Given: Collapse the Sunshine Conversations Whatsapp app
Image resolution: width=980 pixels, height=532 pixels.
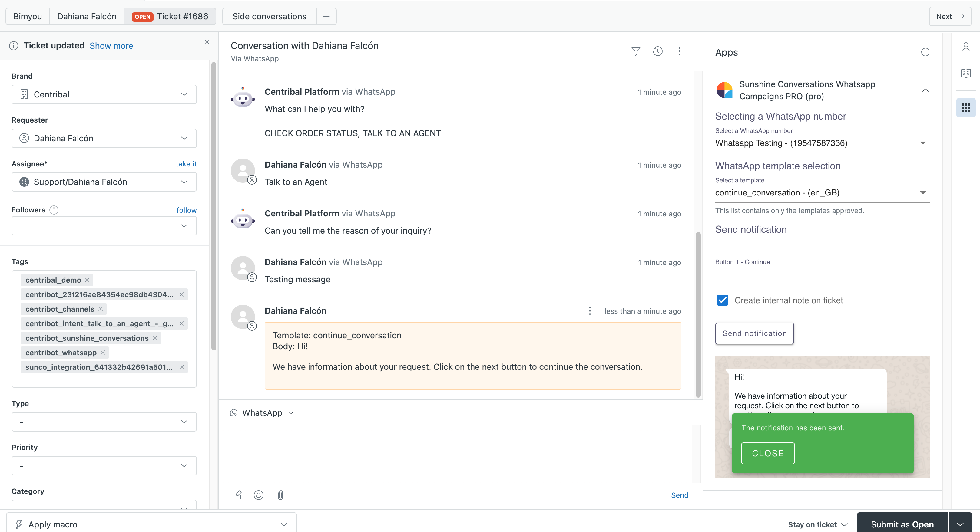Looking at the screenshot, I should (x=925, y=90).
